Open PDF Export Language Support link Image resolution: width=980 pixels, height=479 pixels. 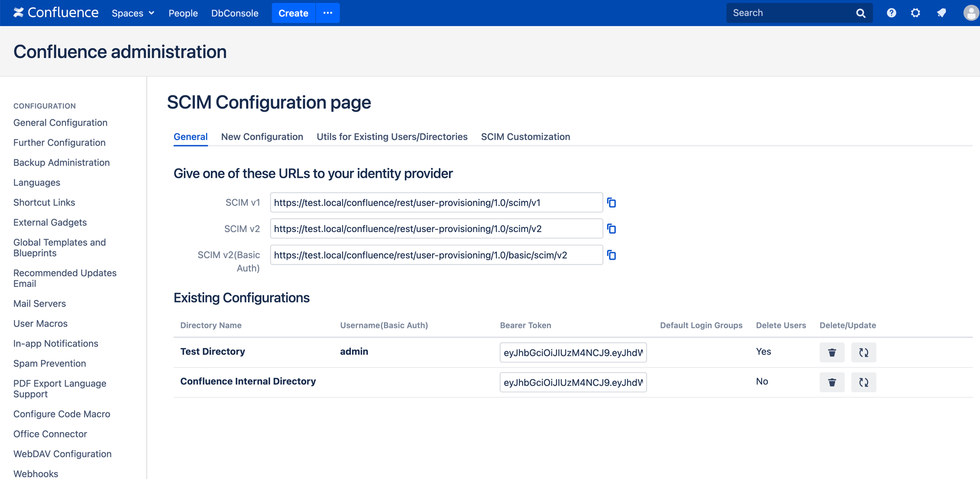click(60, 389)
